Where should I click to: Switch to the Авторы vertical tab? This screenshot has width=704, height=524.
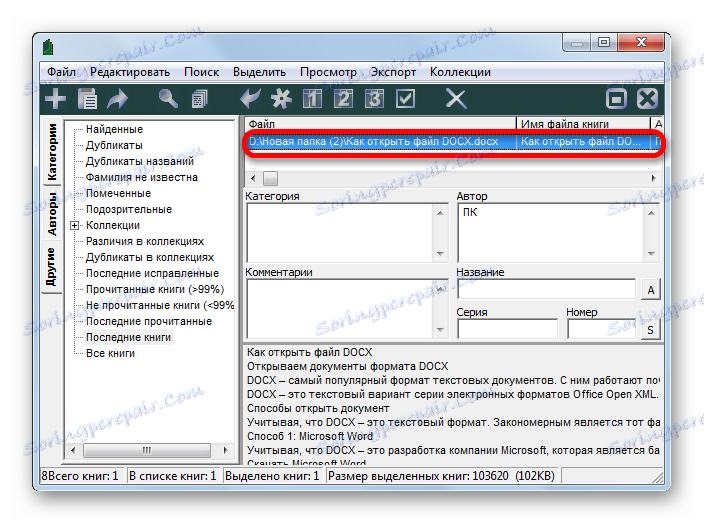pyautogui.click(x=52, y=214)
